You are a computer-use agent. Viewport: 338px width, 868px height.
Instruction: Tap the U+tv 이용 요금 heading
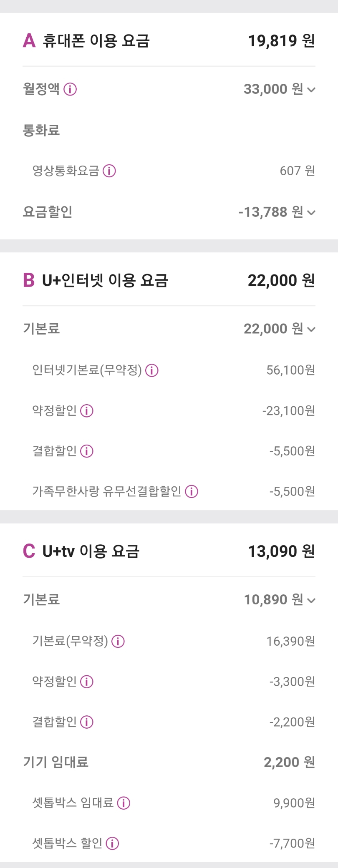pyautogui.click(x=91, y=551)
